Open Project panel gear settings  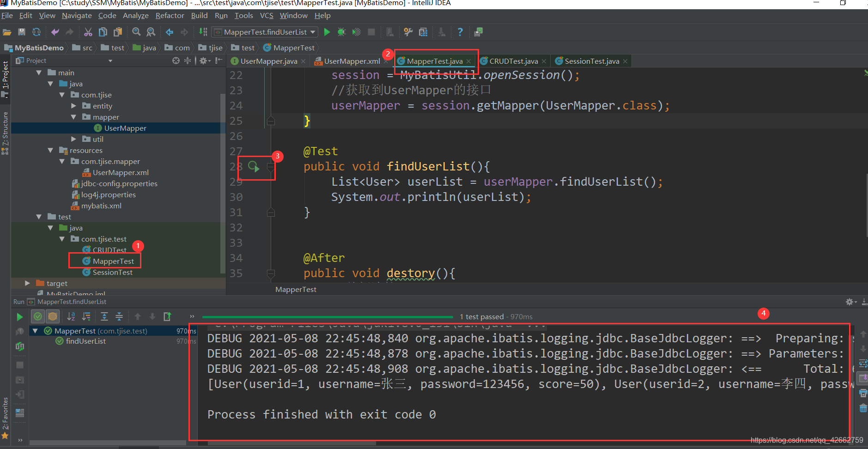[x=205, y=61]
